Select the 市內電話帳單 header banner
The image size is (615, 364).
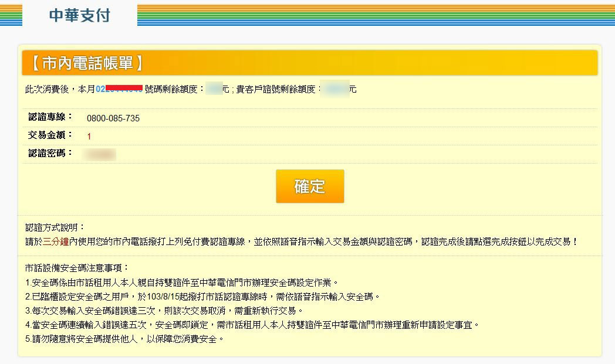[310, 63]
